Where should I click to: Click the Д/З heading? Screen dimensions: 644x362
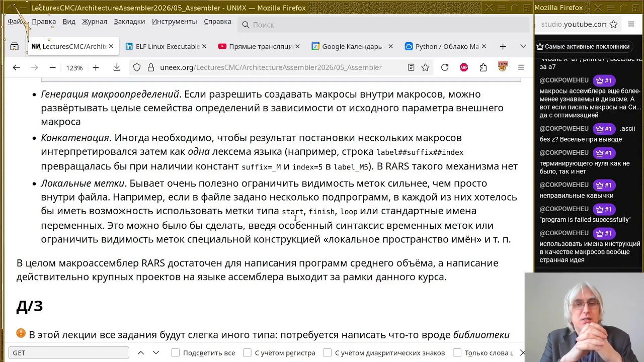pos(30,306)
